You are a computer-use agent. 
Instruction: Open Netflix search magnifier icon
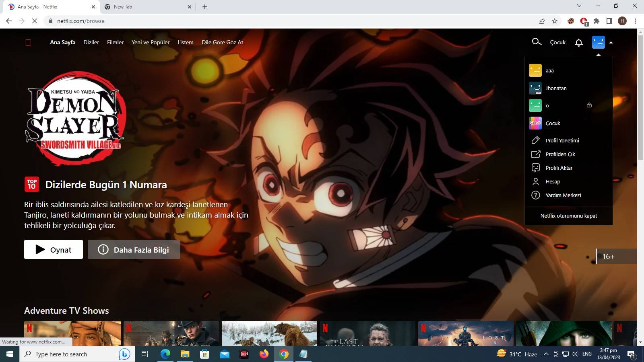[x=537, y=42]
